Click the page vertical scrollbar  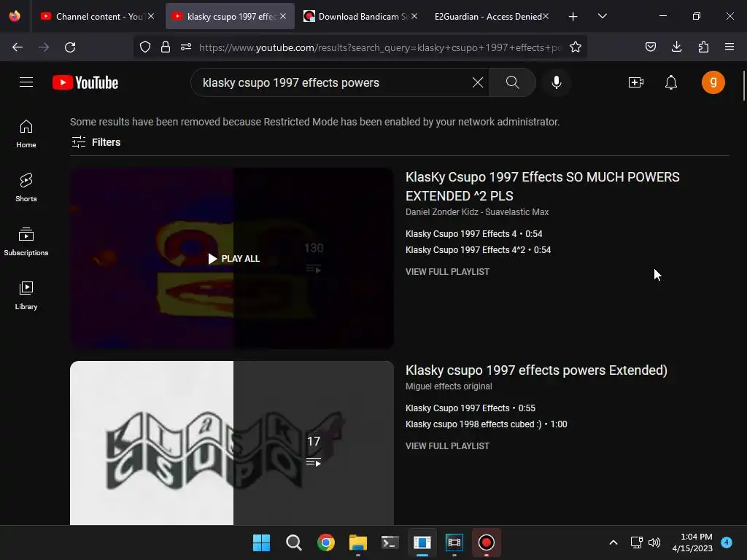[743, 86]
